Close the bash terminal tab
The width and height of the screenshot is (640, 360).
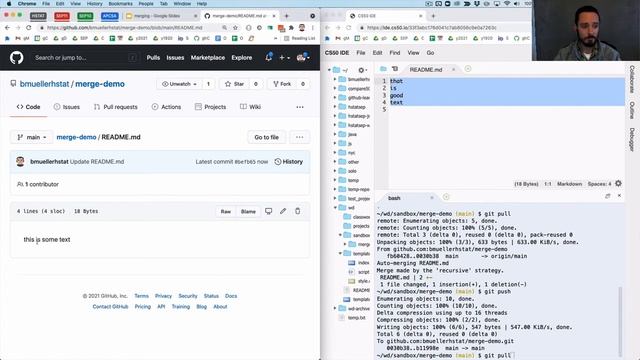point(432,198)
